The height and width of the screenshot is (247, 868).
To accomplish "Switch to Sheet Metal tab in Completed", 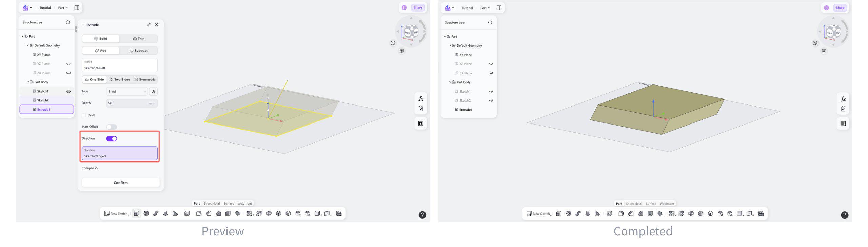I will 634,204.
